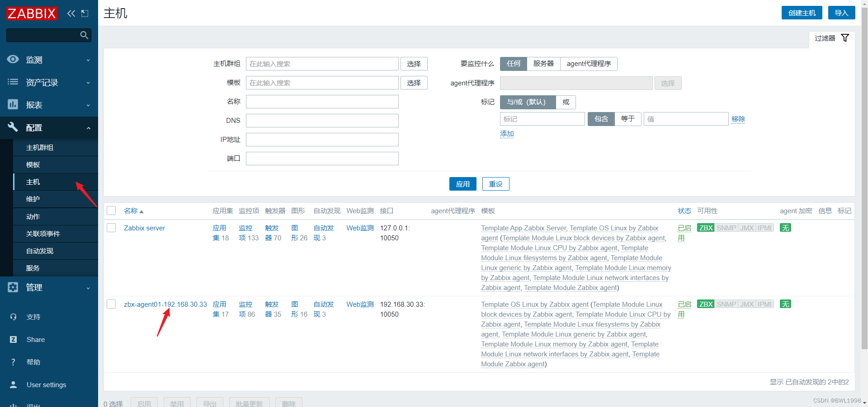Check the Zabbix server row checkbox
The width and height of the screenshot is (868, 407).
point(111,228)
